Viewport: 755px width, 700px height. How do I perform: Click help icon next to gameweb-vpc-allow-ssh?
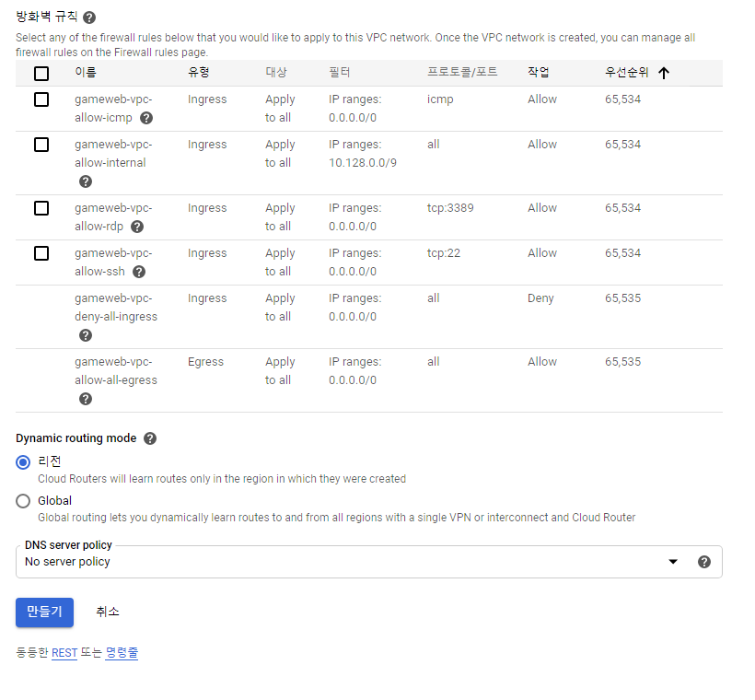(139, 272)
